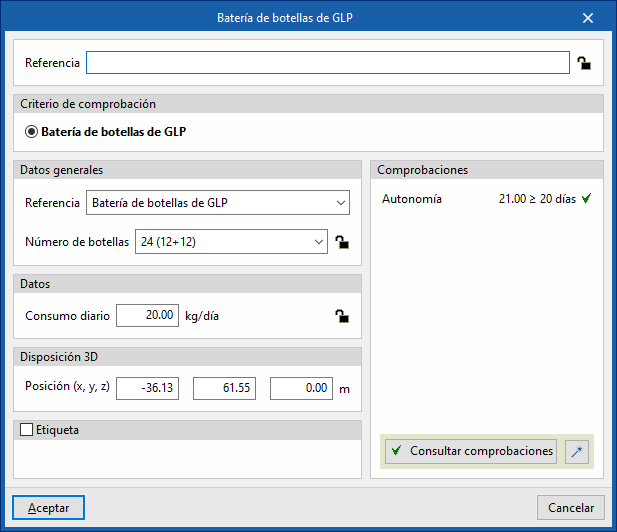Image resolution: width=617 pixels, height=532 pixels.
Task: Select the Batería de botellas de GLP radio button
Action: point(32,130)
